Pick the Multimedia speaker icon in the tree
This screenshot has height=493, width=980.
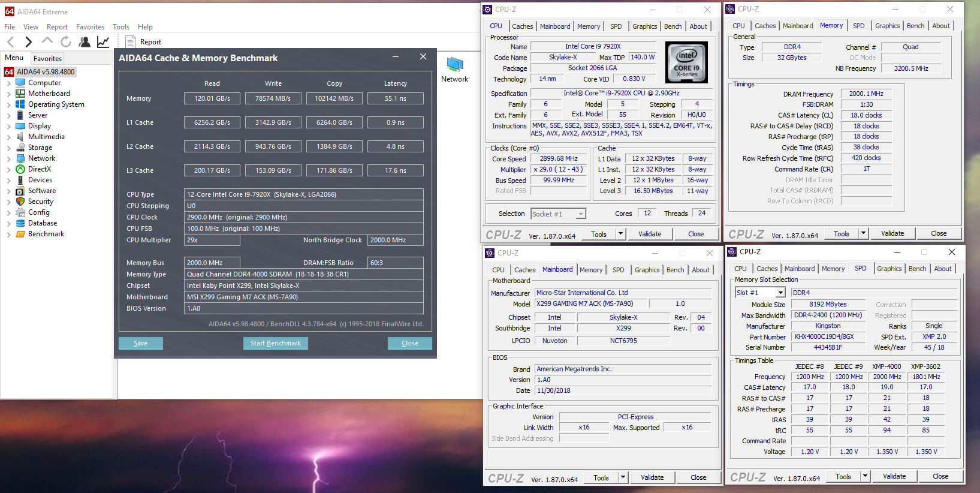click(x=20, y=137)
